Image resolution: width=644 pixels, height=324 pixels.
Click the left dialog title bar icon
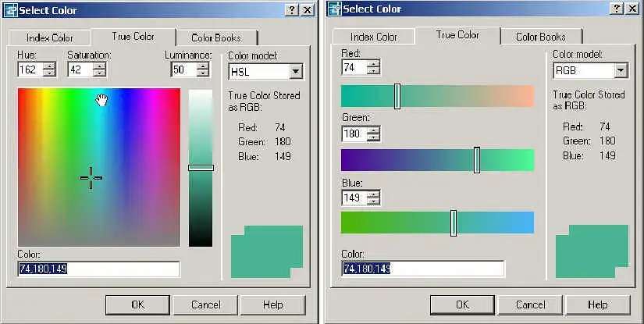(x=10, y=9)
